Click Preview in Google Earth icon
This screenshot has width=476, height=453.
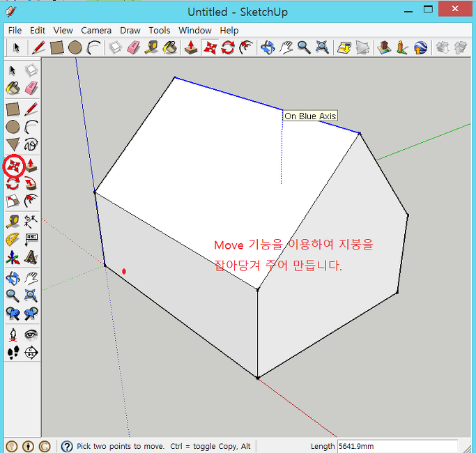click(x=420, y=47)
